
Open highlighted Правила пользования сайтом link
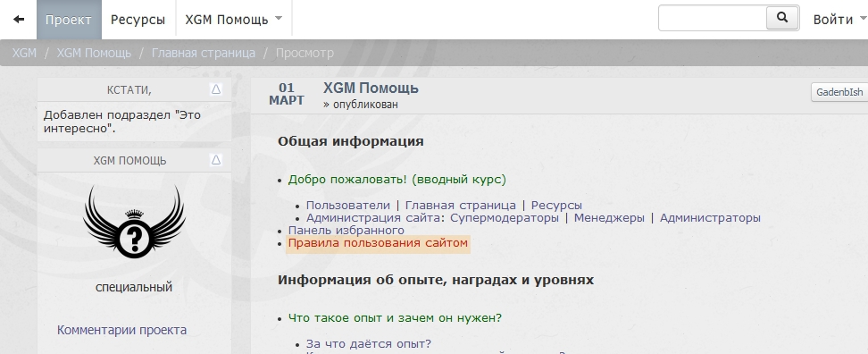coord(378,243)
